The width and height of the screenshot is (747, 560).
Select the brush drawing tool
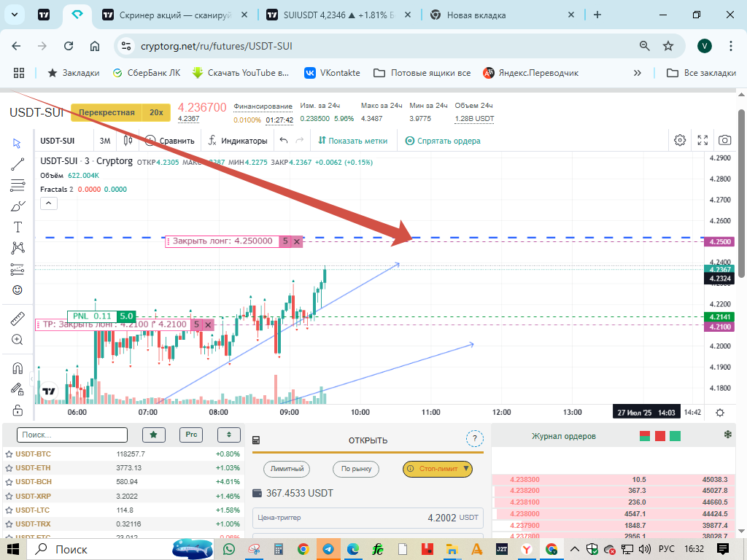coord(18,206)
